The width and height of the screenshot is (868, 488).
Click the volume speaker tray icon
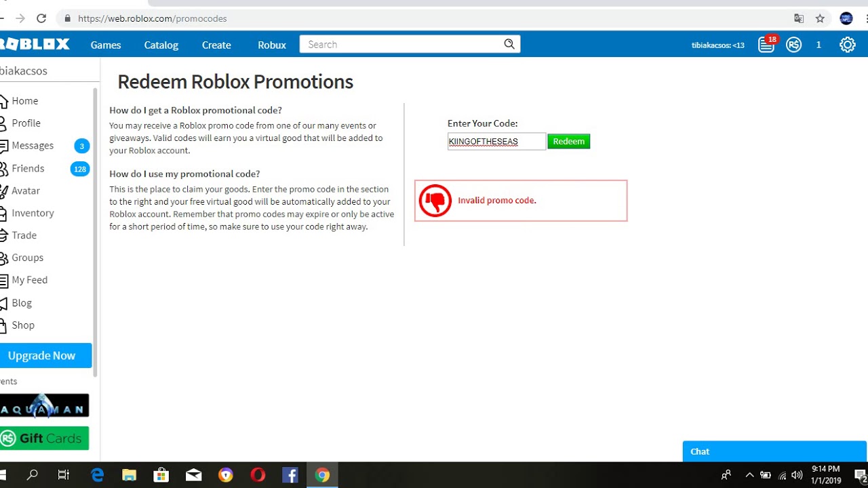pos(797,475)
